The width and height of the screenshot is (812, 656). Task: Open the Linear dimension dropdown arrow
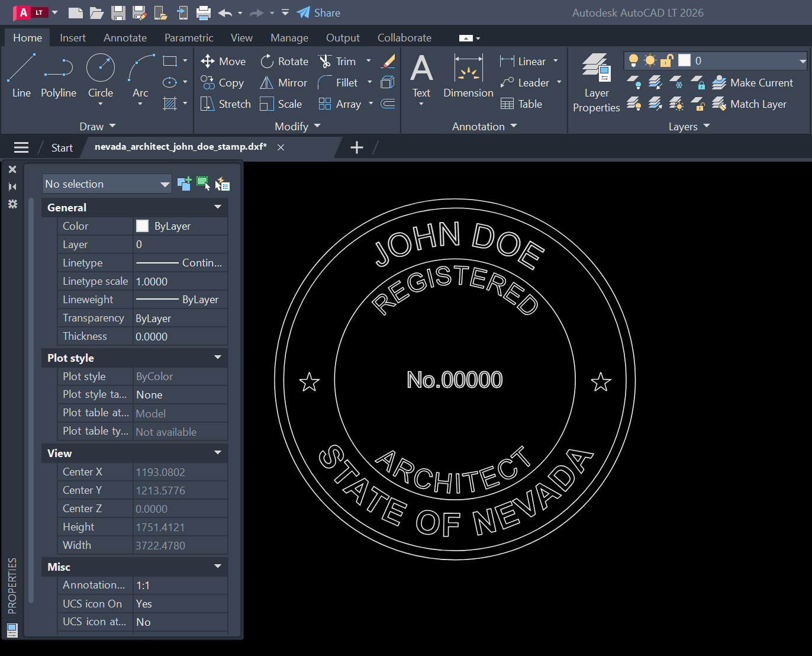tap(556, 61)
